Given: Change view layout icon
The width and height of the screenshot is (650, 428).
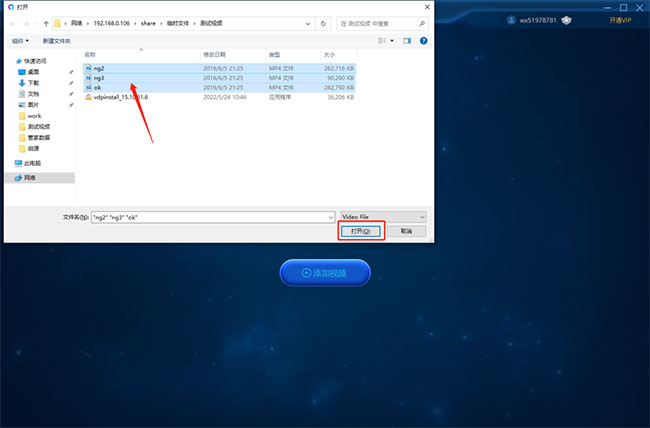Looking at the screenshot, I should tap(382, 41).
